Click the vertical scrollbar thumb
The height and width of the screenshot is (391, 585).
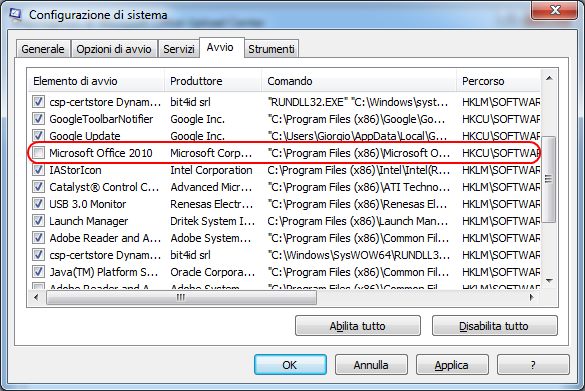[549, 179]
